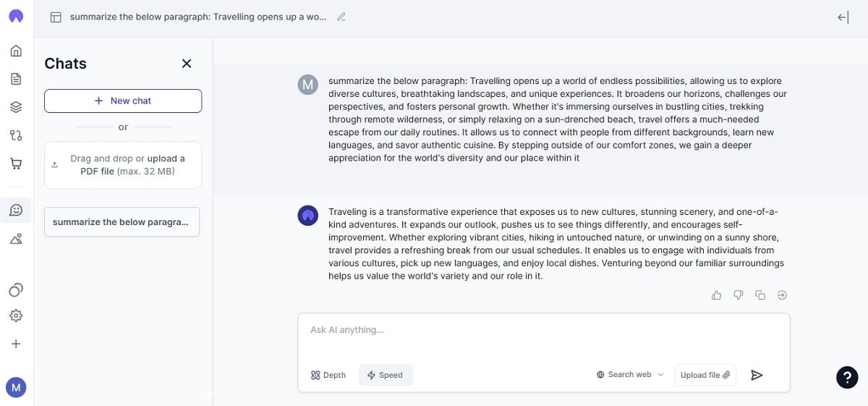Toggle the chats panel layout icon

(x=56, y=17)
